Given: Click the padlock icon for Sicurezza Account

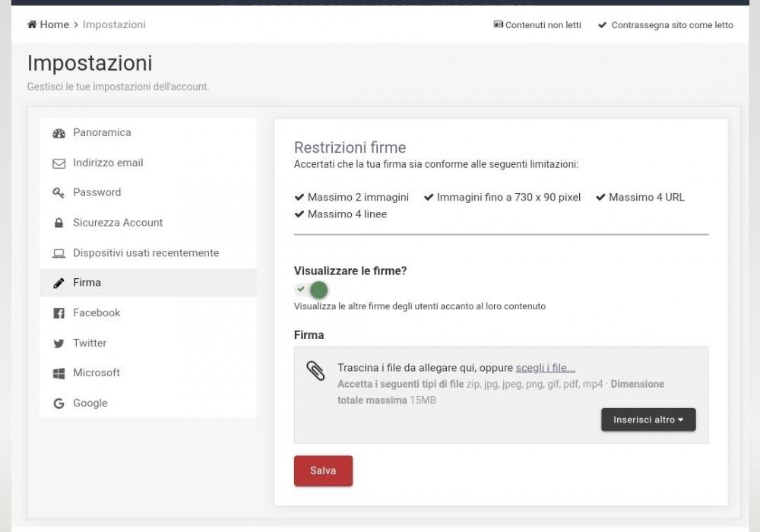Looking at the screenshot, I should point(59,223).
